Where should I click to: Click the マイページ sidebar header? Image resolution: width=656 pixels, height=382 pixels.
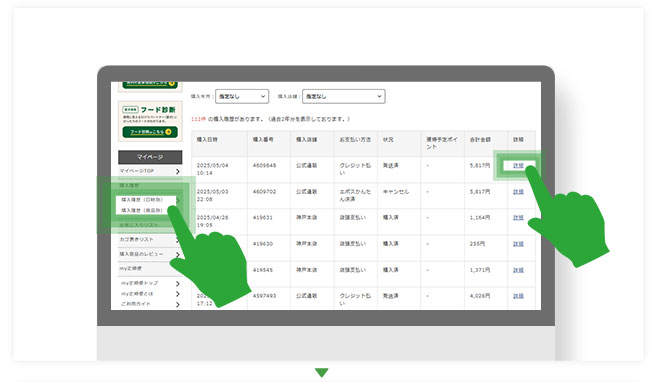150,157
